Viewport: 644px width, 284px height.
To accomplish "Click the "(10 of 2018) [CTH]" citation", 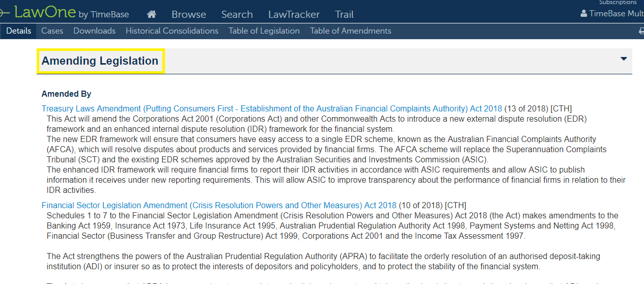I will point(432,205).
